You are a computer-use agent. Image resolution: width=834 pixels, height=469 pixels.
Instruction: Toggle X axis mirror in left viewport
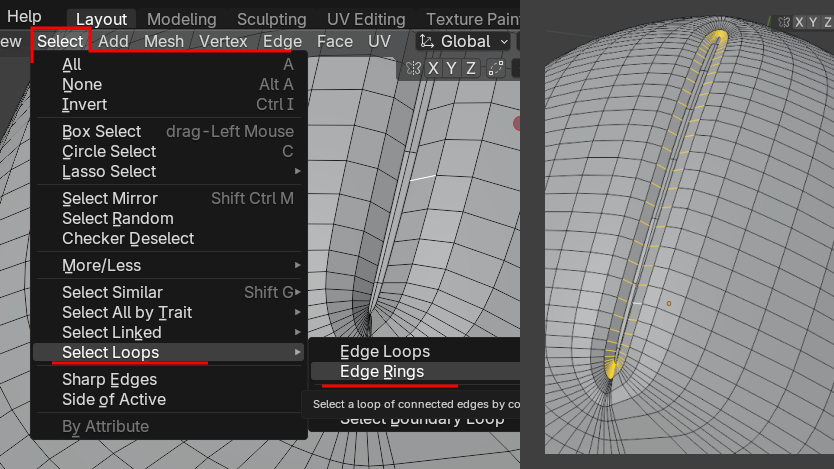[x=434, y=68]
